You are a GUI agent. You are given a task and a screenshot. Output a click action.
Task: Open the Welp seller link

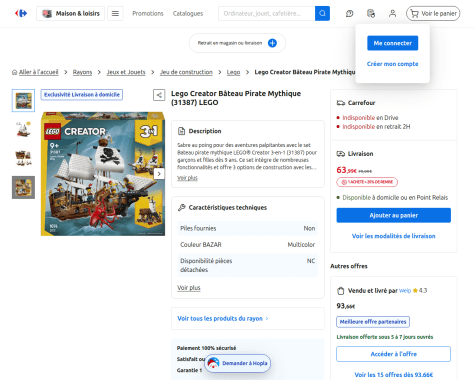(x=405, y=291)
